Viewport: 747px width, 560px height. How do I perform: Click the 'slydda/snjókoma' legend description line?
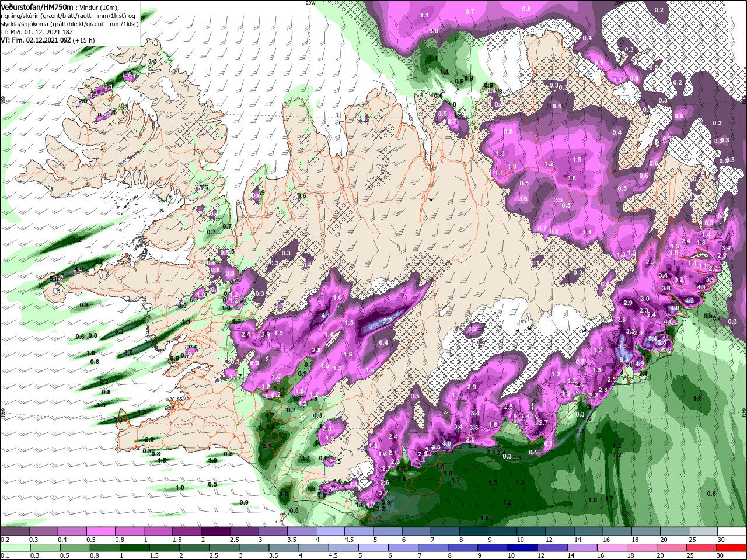coord(69,24)
